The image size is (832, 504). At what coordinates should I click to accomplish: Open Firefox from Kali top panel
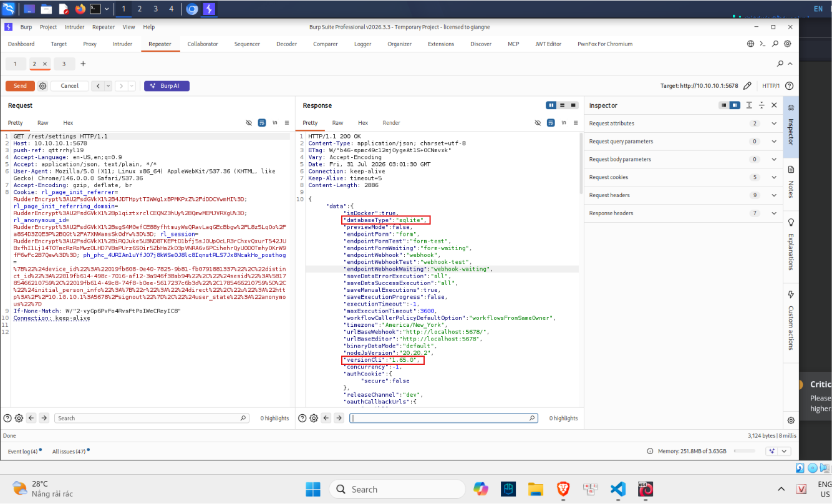click(x=80, y=9)
